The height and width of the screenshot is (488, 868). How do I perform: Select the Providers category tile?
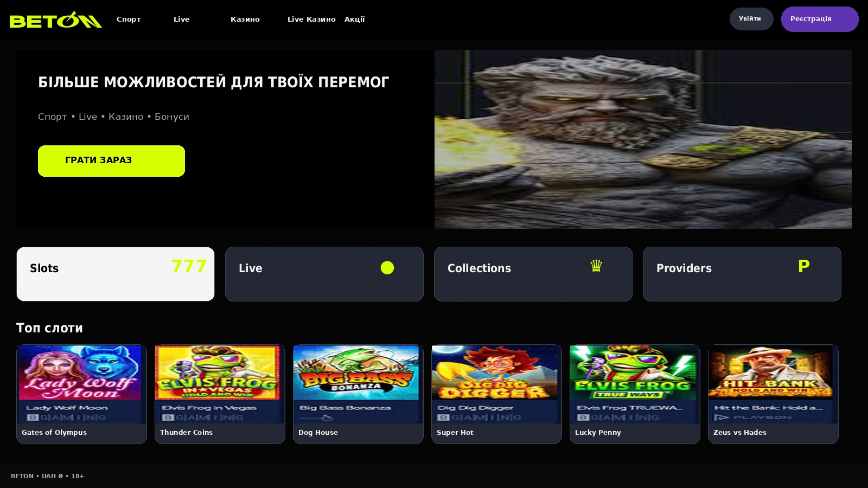click(742, 274)
